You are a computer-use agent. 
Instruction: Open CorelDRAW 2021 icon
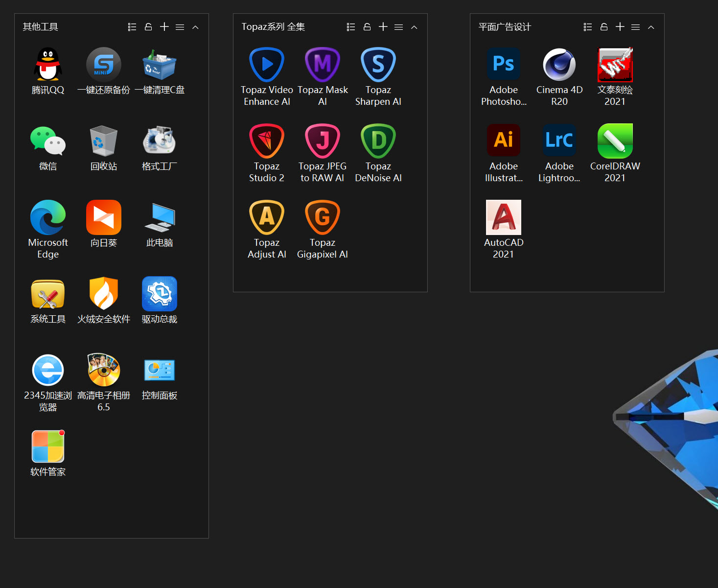[615, 141]
